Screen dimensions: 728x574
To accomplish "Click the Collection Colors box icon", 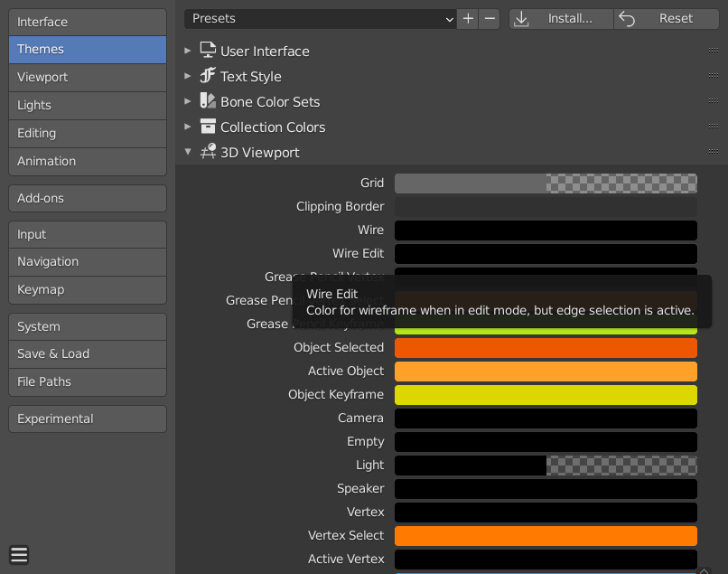I will click(x=208, y=127).
